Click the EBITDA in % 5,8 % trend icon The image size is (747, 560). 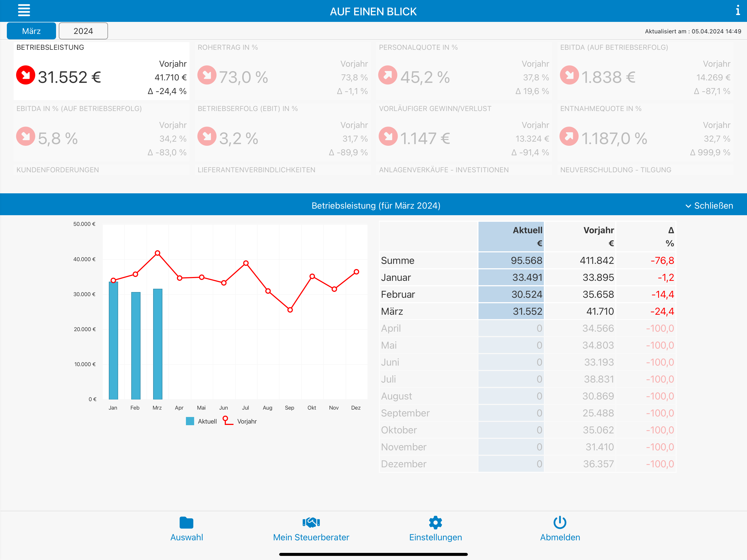coord(26,136)
